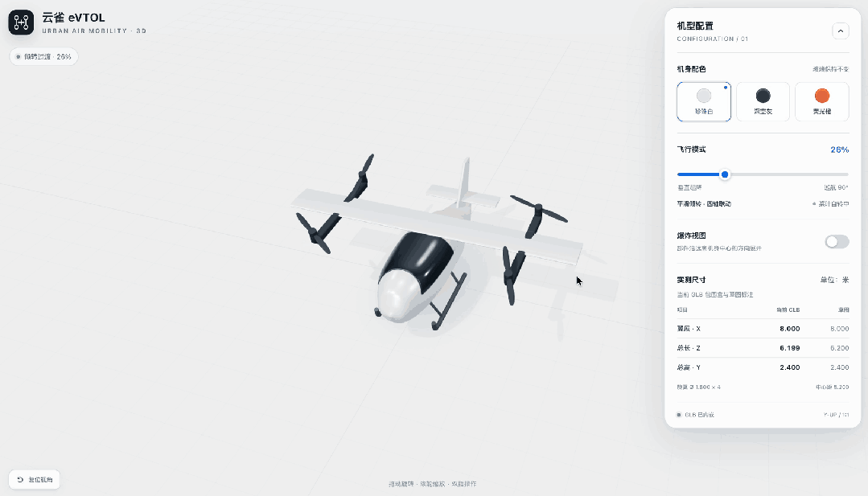Click the 翼展 · X row label
Screen dimensions: 868x496
[689, 329]
